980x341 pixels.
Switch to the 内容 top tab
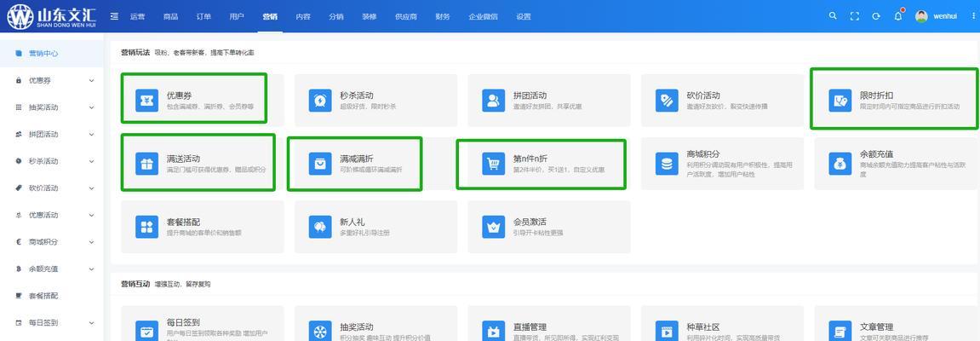[x=303, y=17]
